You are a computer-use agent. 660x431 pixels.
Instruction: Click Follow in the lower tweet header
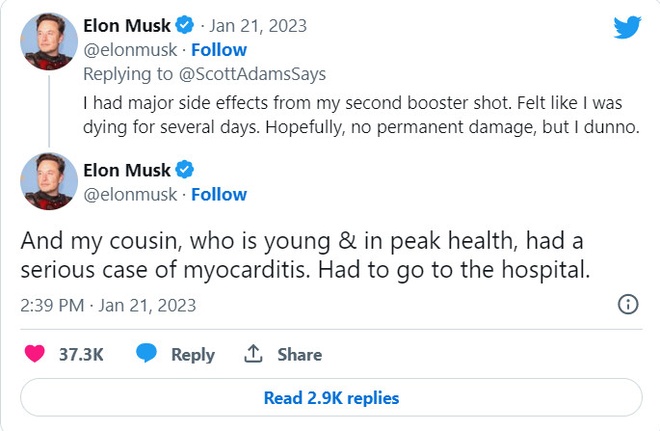pyautogui.click(x=219, y=194)
